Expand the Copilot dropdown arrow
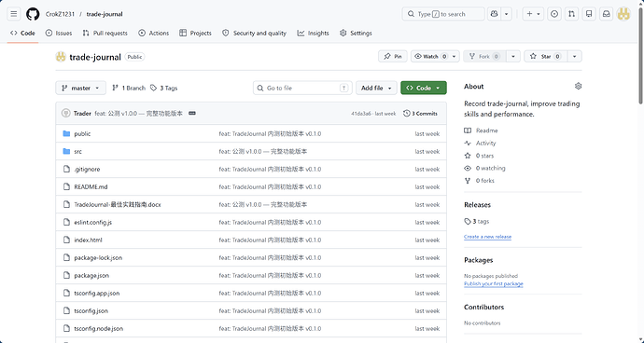 pos(507,14)
